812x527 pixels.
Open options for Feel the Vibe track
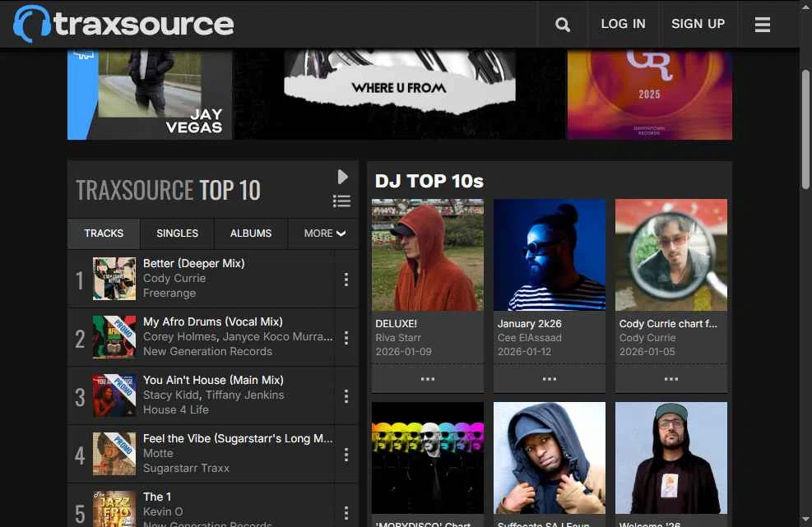coord(346,455)
